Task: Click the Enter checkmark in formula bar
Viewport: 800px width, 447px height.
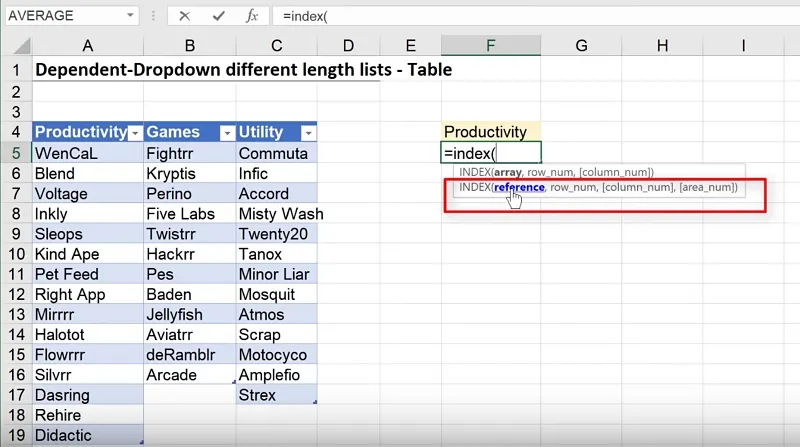Action: pos(218,16)
